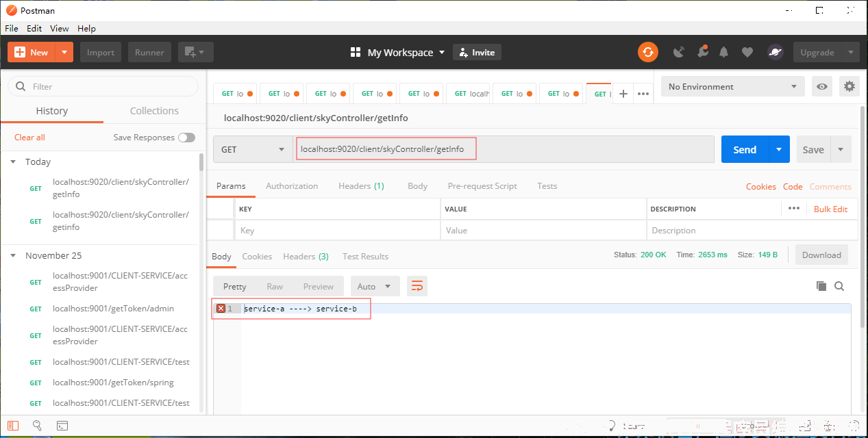Search the response body magnifier icon

click(839, 286)
